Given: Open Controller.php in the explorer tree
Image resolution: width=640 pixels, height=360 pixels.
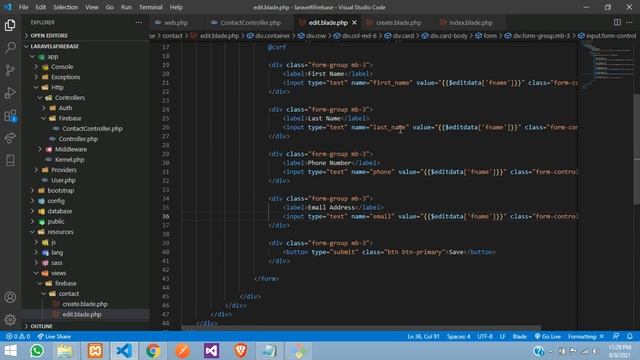Looking at the screenshot, I should (x=78, y=139).
